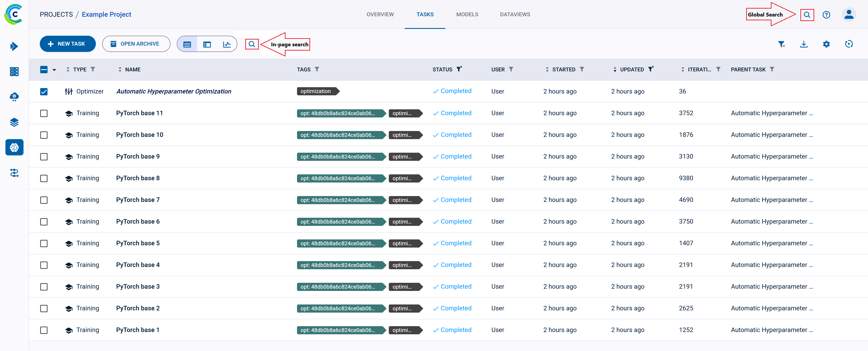Viewport: 868px width, 351px height.
Task: Click the NEW TASK button
Action: [x=67, y=44]
